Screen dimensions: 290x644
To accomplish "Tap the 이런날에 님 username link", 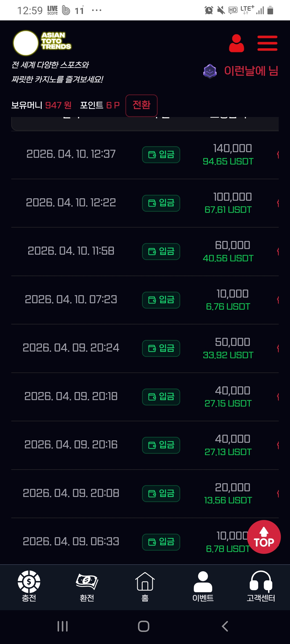I will 251,71.
